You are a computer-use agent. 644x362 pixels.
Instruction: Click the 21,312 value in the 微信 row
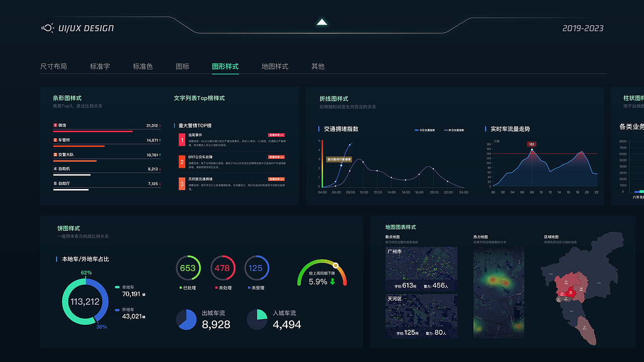152,126
